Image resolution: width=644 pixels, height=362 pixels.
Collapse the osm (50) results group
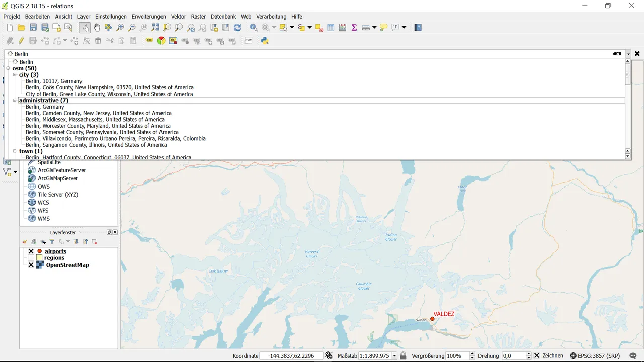8,68
